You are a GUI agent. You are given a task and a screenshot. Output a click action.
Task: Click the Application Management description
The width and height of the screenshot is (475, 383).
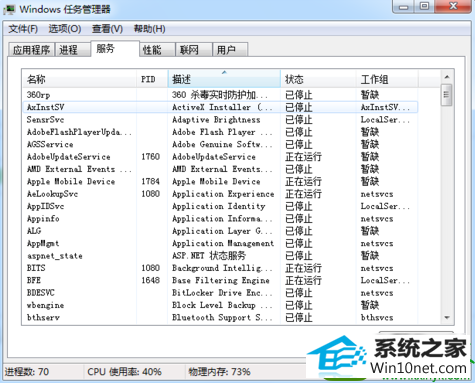click(x=223, y=243)
